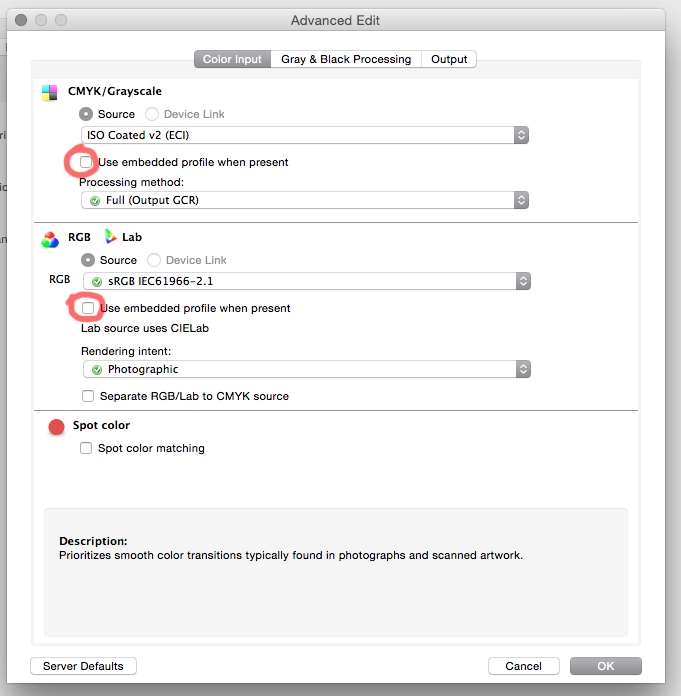Click green check icon beside sRGB IEC61966-2.1
The width and height of the screenshot is (681, 696).
pos(97,282)
